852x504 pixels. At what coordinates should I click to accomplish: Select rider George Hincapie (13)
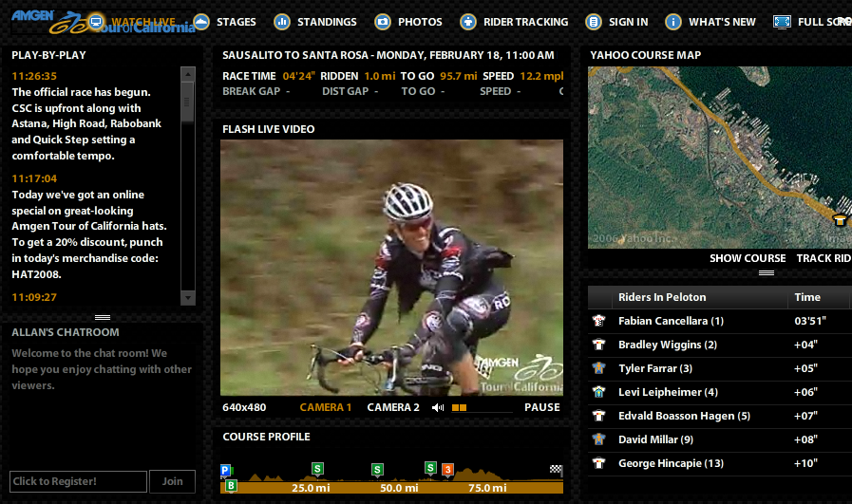(671, 463)
